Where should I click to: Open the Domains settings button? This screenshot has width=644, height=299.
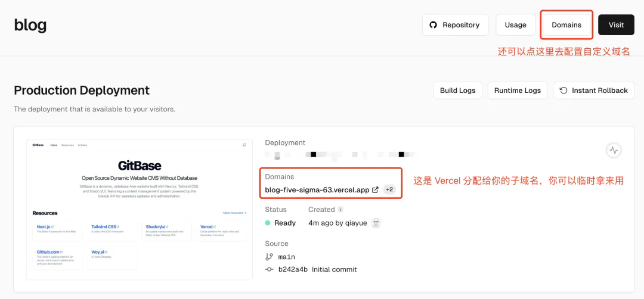(x=566, y=25)
